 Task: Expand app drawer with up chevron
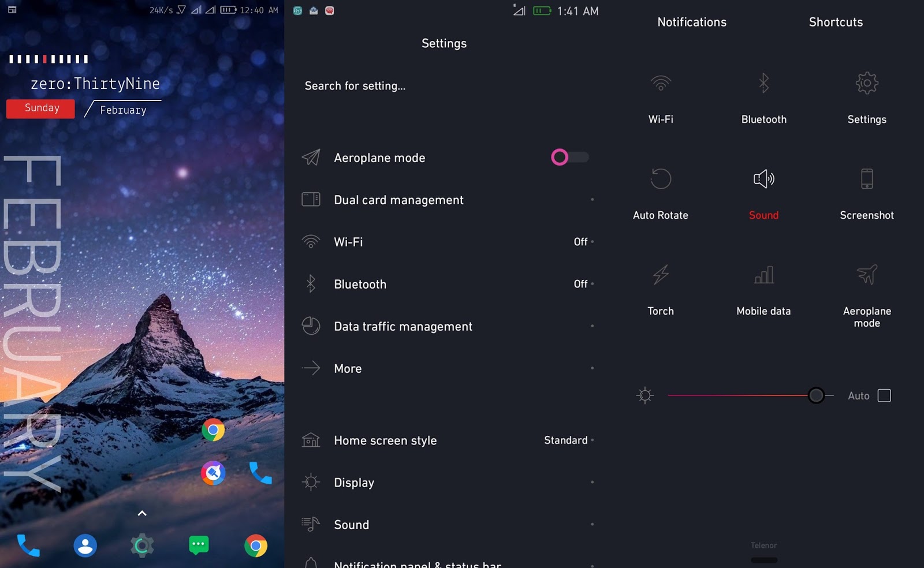142,513
